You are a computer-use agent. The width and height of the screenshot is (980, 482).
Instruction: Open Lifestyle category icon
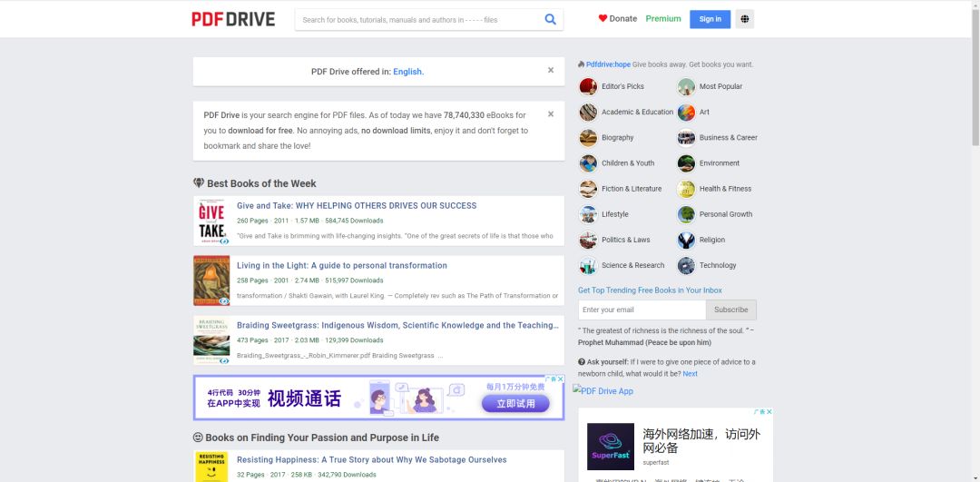click(x=588, y=214)
